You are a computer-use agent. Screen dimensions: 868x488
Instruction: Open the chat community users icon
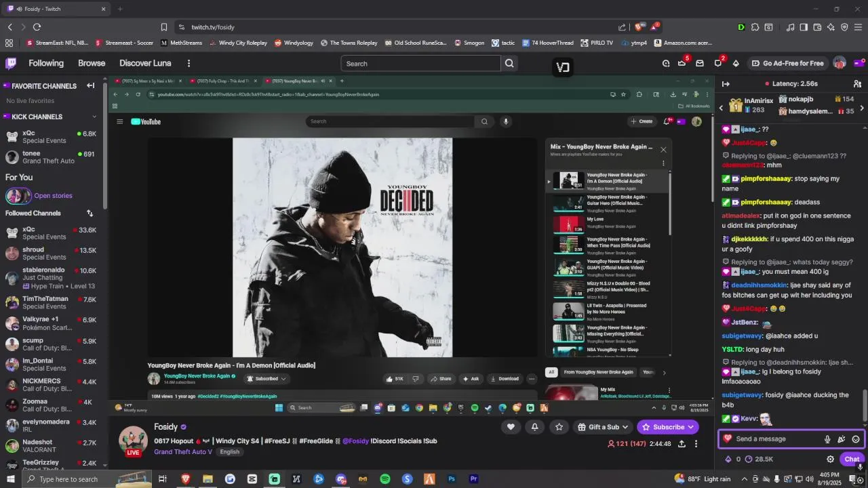click(x=857, y=83)
